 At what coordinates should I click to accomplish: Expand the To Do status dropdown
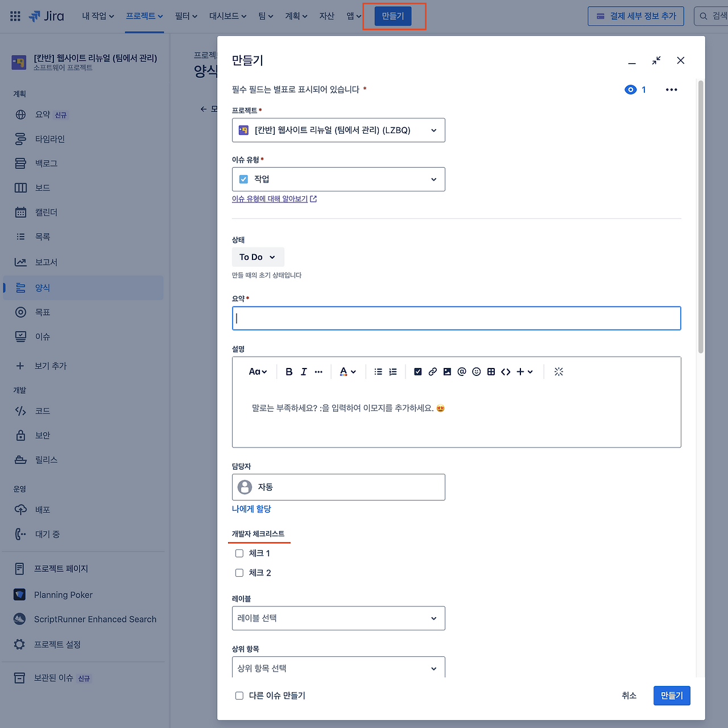click(258, 257)
